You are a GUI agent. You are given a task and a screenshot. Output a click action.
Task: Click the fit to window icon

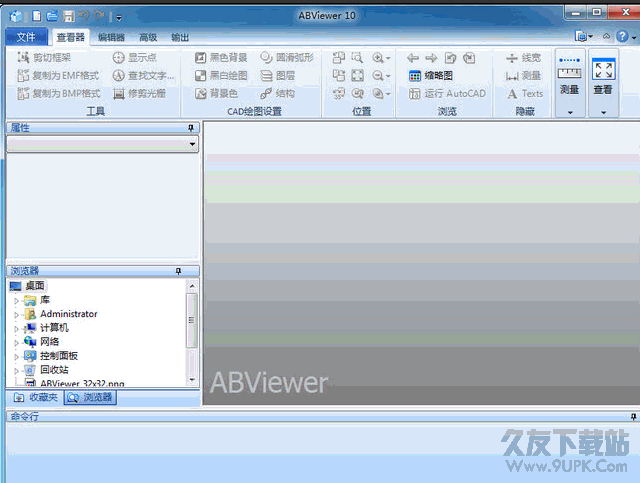tap(358, 76)
